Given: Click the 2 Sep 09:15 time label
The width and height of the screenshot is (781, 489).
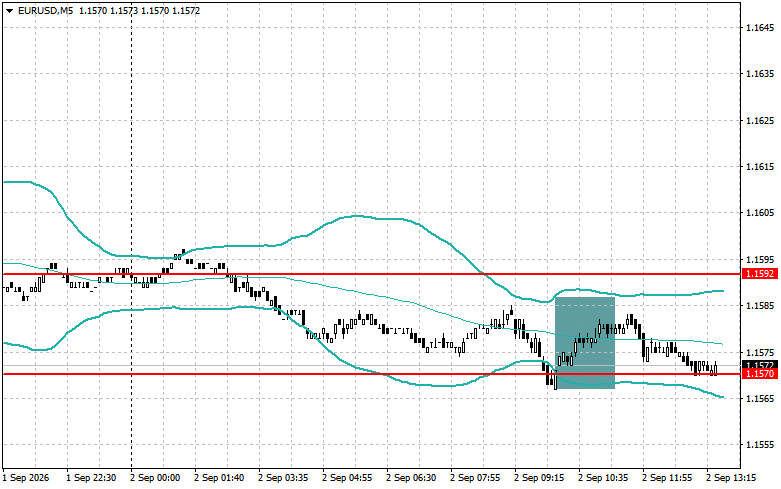Looking at the screenshot, I should pyautogui.click(x=539, y=478).
